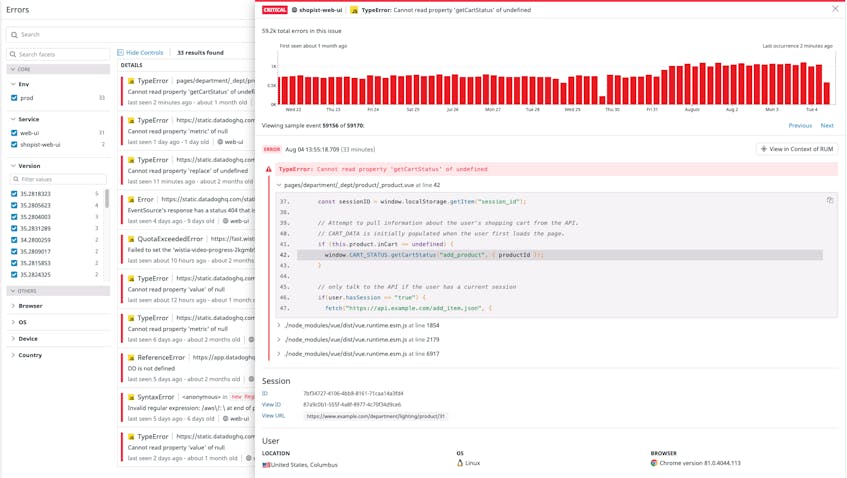The image size is (847, 478).
Task: Click the CRITICAL status badge
Action: click(x=274, y=10)
